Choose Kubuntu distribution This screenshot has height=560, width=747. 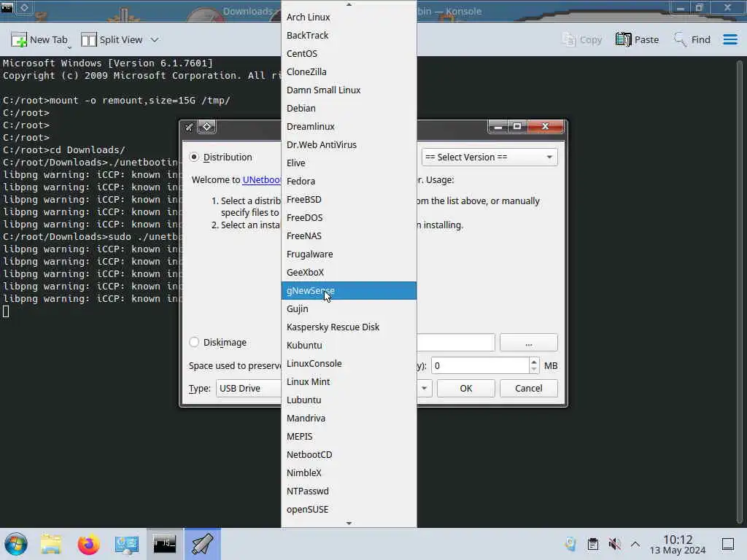[x=349, y=345]
